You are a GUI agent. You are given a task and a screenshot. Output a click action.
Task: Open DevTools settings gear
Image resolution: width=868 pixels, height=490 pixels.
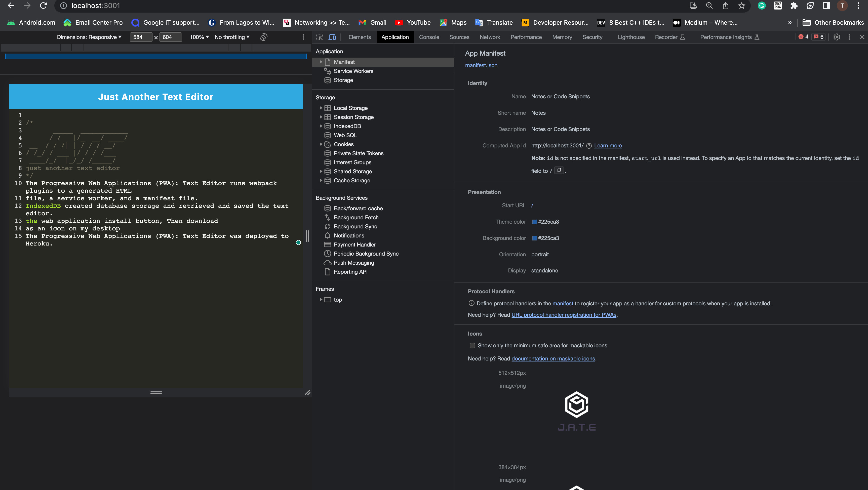(x=836, y=37)
